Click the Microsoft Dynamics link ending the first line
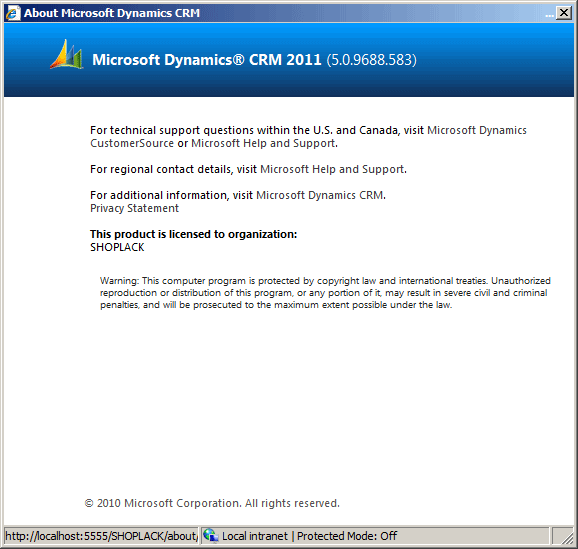Image resolution: width=578 pixels, height=549 pixels. 477,130
